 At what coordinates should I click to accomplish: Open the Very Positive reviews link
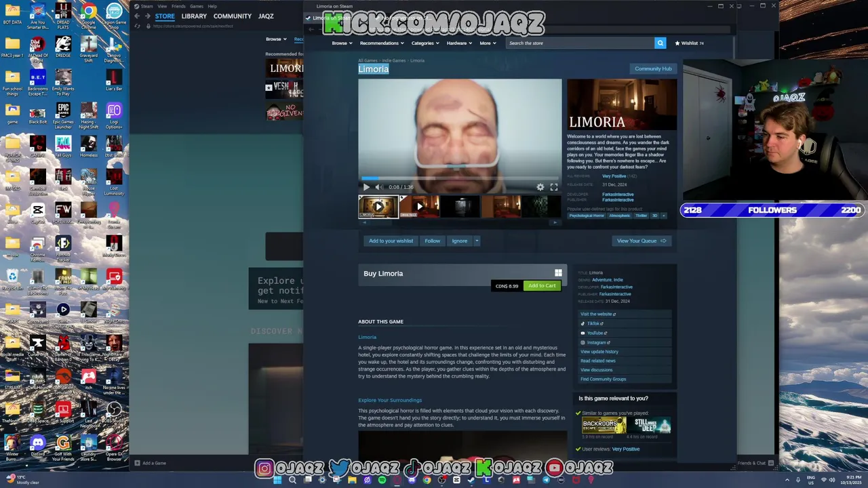[614, 176]
